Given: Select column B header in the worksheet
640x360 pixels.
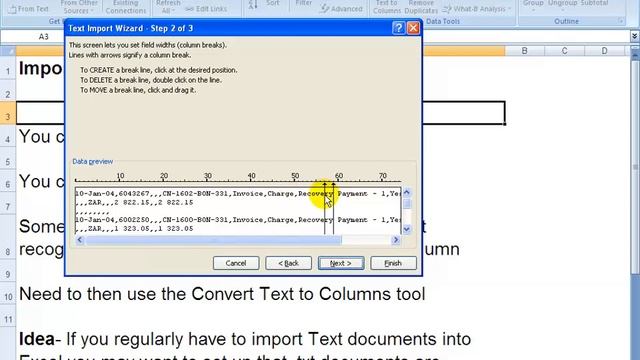Looking at the screenshot, I should coord(524,51).
